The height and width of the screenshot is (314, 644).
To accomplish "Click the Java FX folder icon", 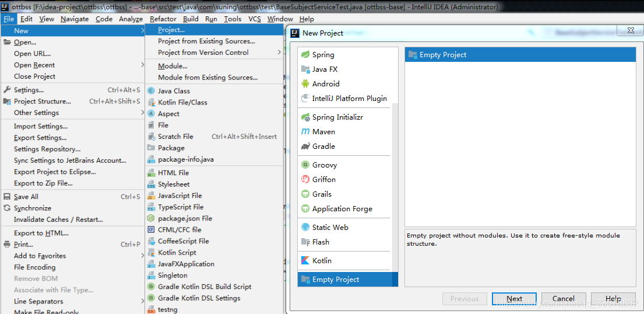I will (x=305, y=69).
